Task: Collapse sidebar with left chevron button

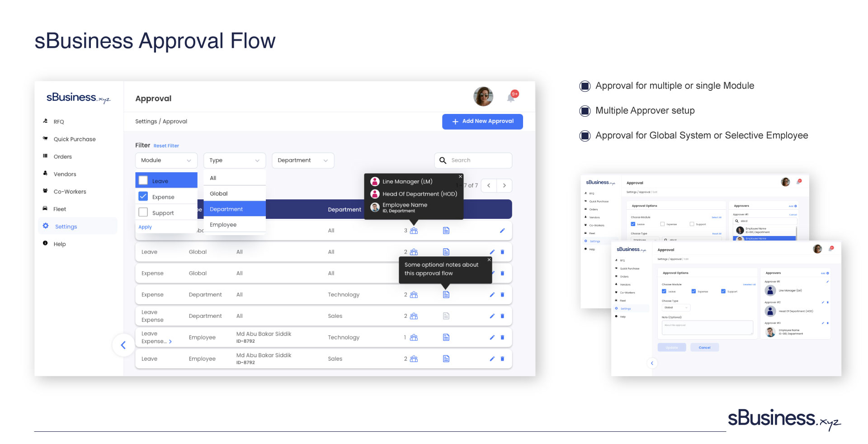Action: tap(123, 345)
